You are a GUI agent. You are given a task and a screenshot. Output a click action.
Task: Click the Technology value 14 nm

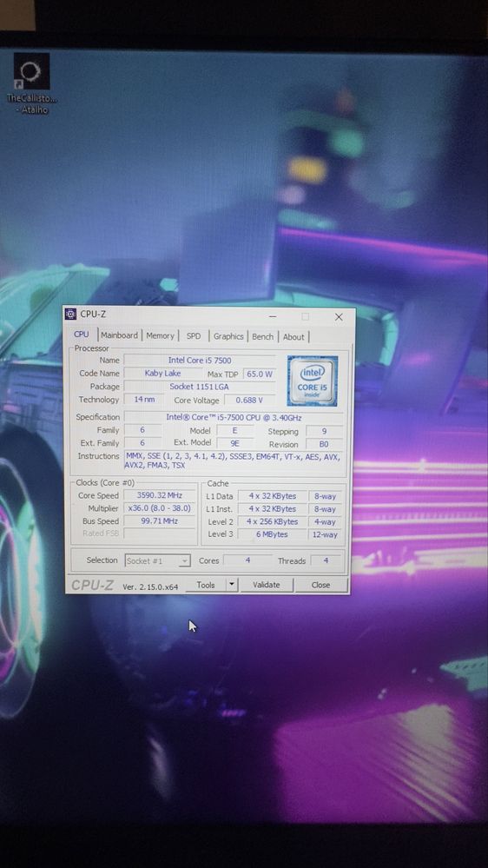click(x=144, y=399)
